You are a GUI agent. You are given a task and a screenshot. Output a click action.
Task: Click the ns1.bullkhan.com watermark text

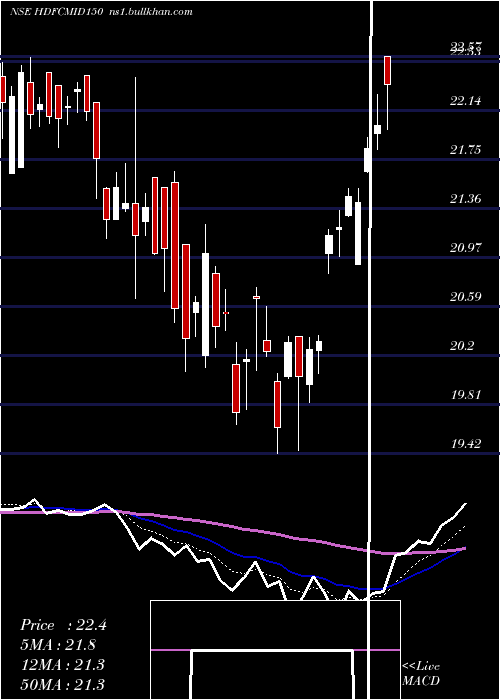click(x=150, y=12)
